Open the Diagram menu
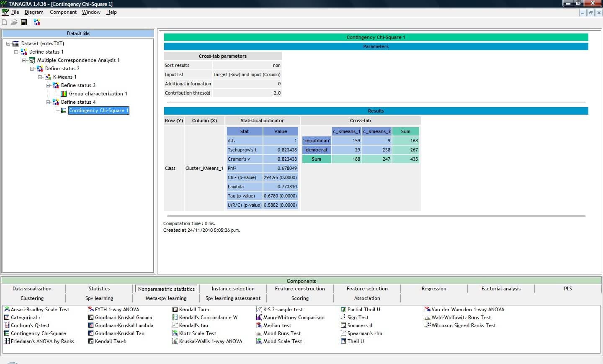This screenshot has height=364, width=603. click(x=34, y=12)
